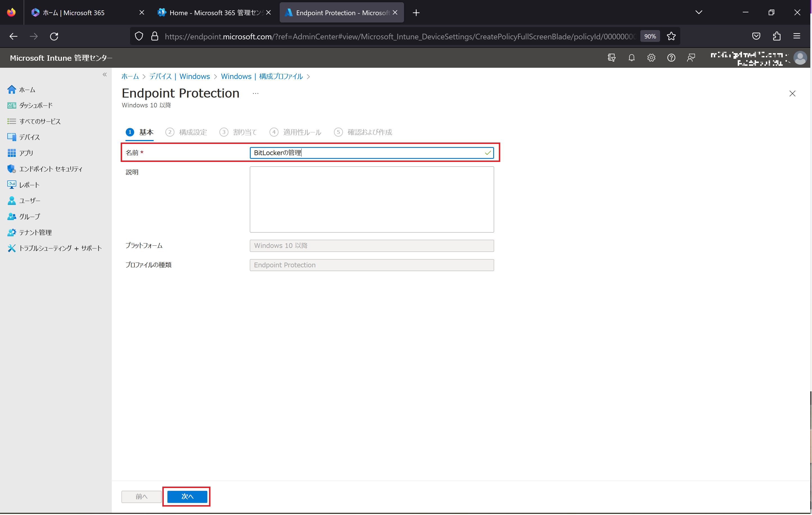
Task: Switch to Home - Microsoft 365 管理センター tab
Action: pos(214,13)
